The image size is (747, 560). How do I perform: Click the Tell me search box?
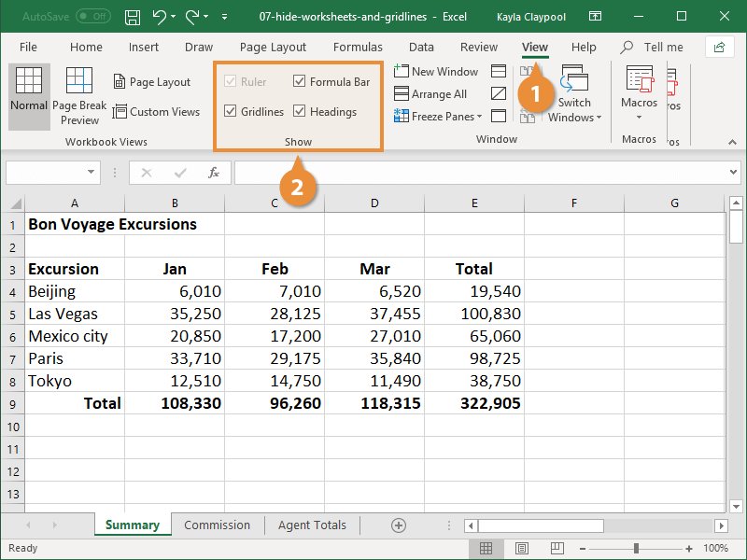652,48
